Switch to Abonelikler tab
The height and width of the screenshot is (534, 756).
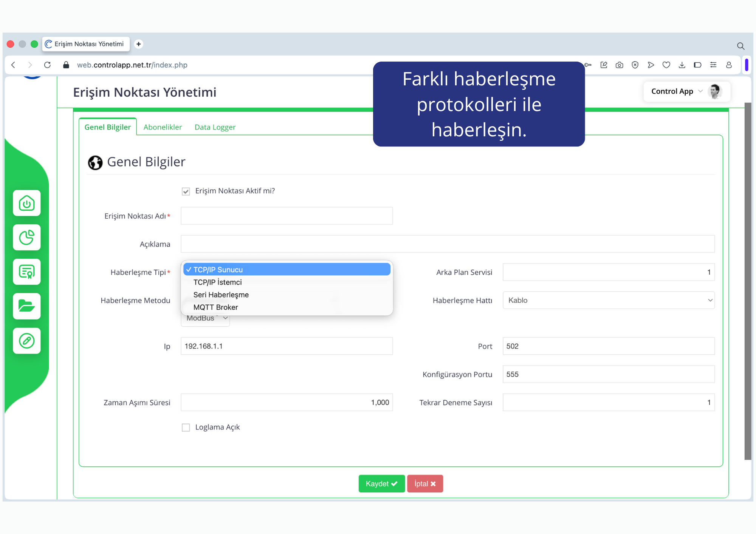163,127
